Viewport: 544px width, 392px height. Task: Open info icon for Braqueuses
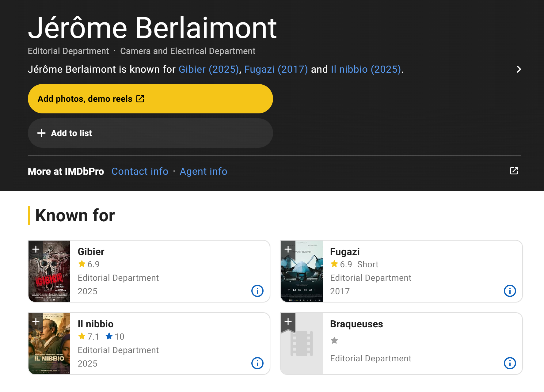pyautogui.click(x=510, y=363)
